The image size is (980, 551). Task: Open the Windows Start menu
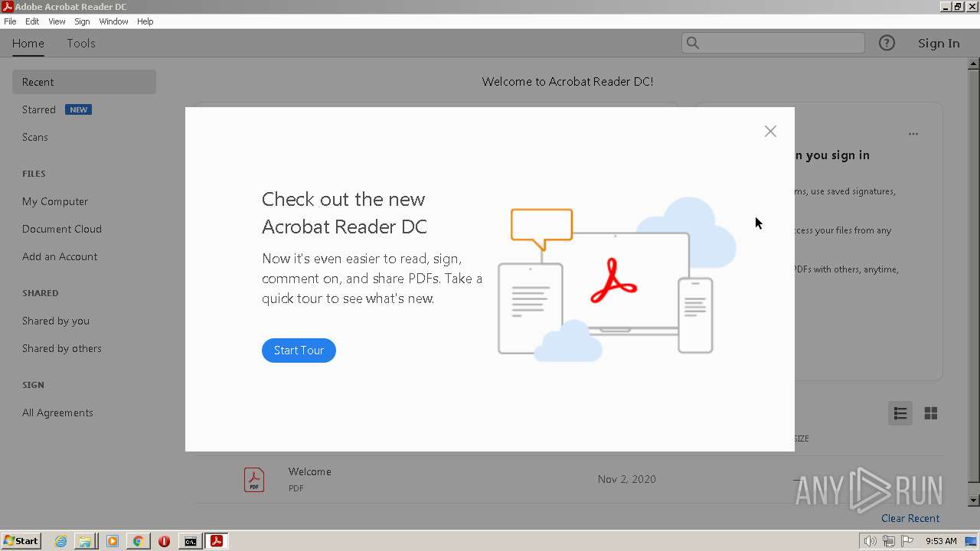click(x=21, y=541)
